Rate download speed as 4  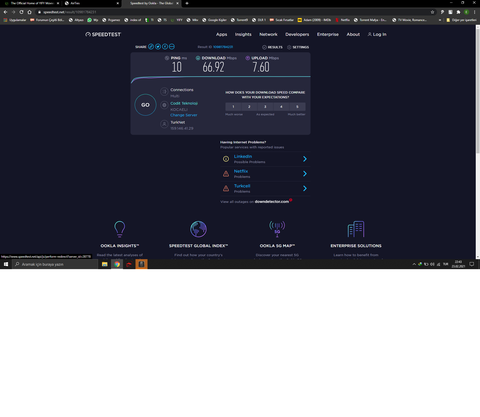pyautogui.click(x=281, y=107)
